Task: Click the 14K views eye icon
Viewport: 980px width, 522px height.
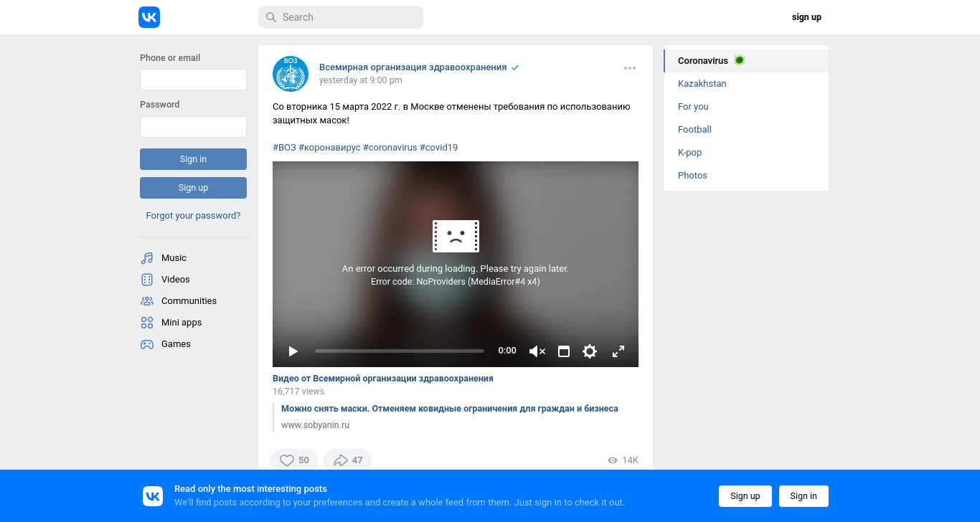Action: (x=613, y=460)
